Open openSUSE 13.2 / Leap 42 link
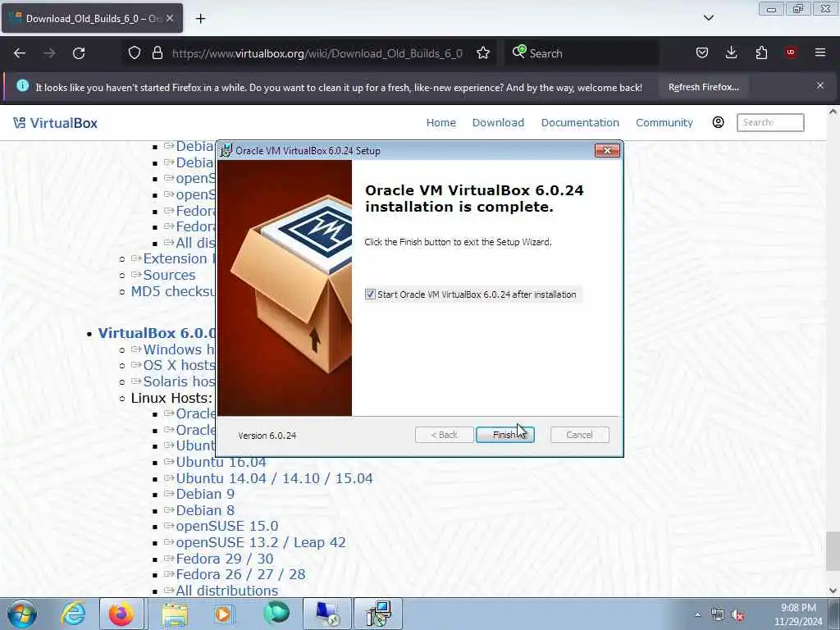 (x=261, y=542)
